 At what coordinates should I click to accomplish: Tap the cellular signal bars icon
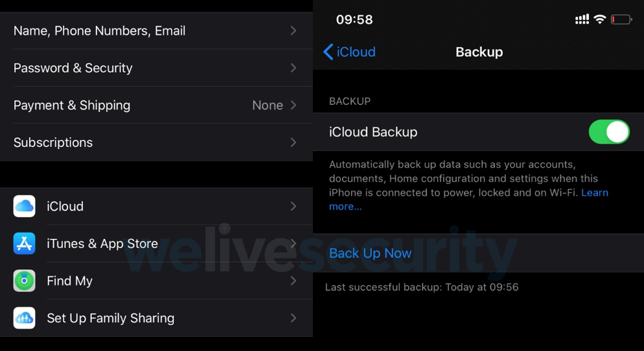(x=582, y=19)
